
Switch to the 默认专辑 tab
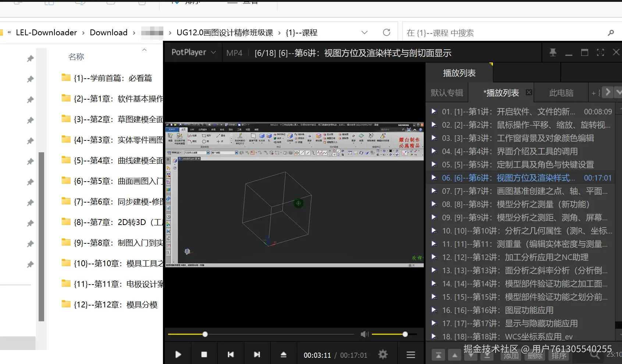pos(447,92)
